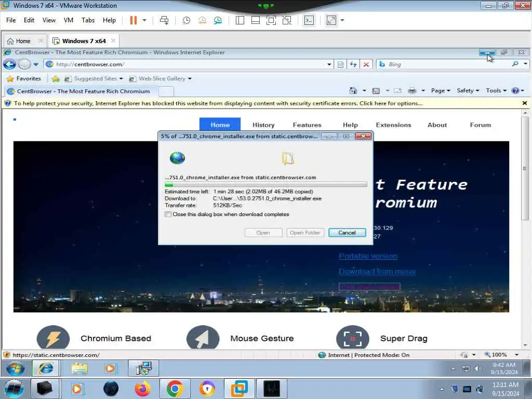This screenshot has height=399, width=532.
Task: Expand the IE address bar dropdown
Action: point(329,64)
